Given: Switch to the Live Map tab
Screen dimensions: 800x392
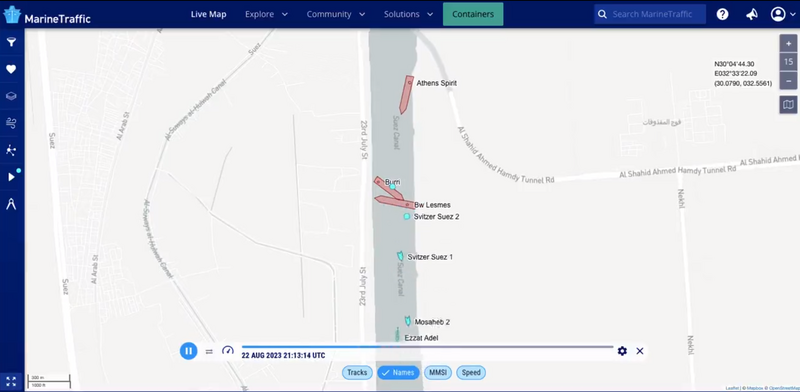Looking at the screenshot, I should click(x=209, y=14).
